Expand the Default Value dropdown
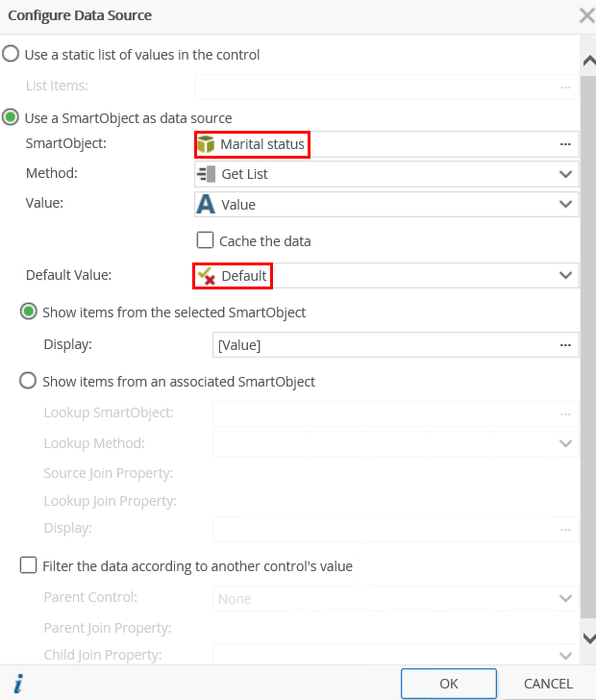This screenshot has height=700, width=596. tap(565, 276)
